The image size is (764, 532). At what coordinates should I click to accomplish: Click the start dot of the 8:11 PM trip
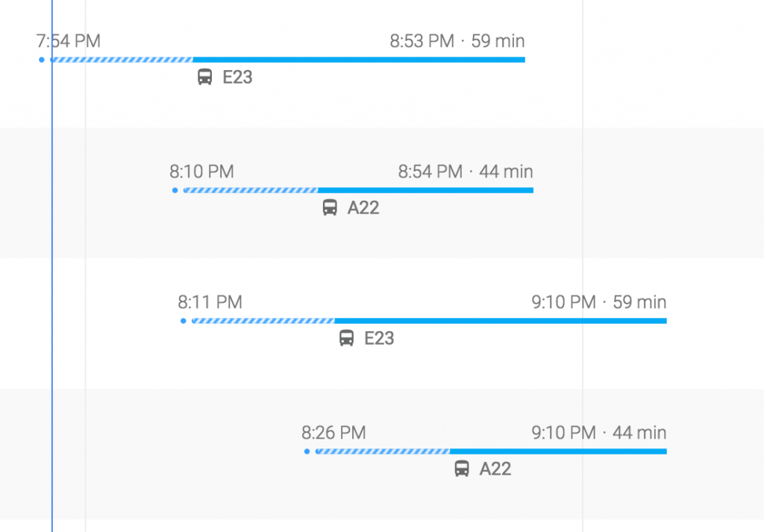click(184, 321)
